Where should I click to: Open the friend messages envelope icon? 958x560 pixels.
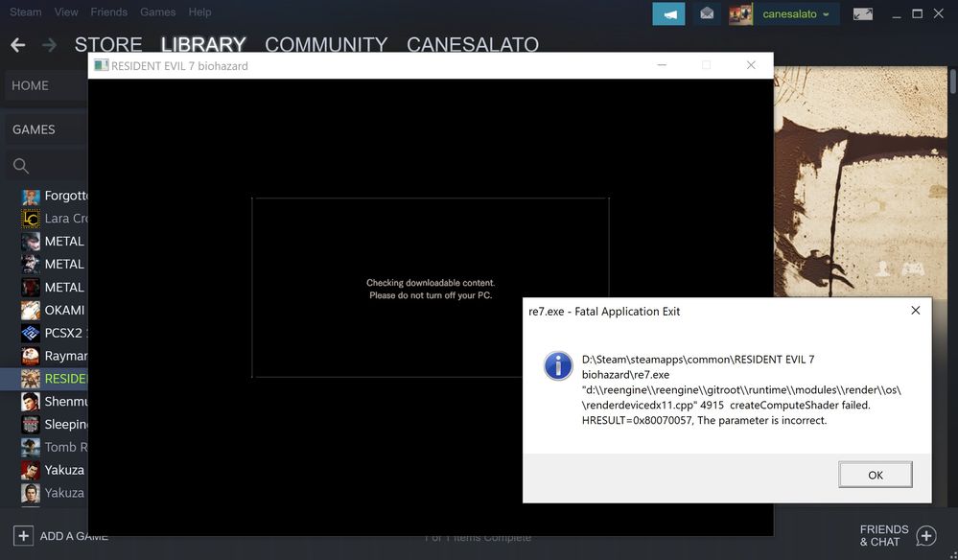click(707, 13)
